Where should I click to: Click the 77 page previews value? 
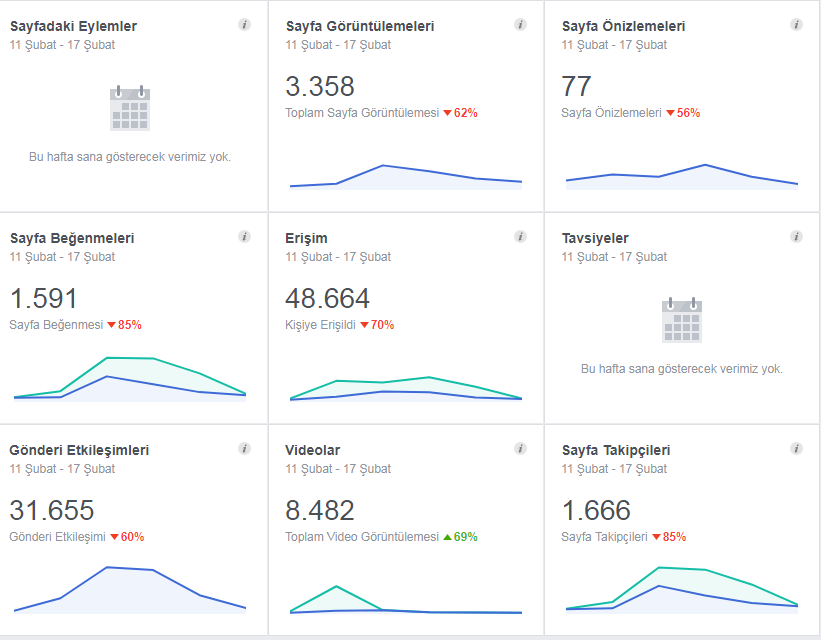576,87
